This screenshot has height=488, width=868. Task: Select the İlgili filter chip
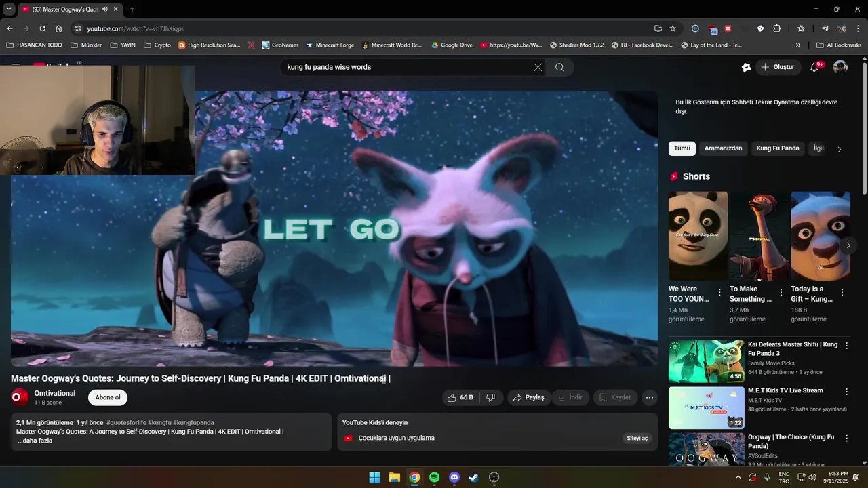point(819,148)
